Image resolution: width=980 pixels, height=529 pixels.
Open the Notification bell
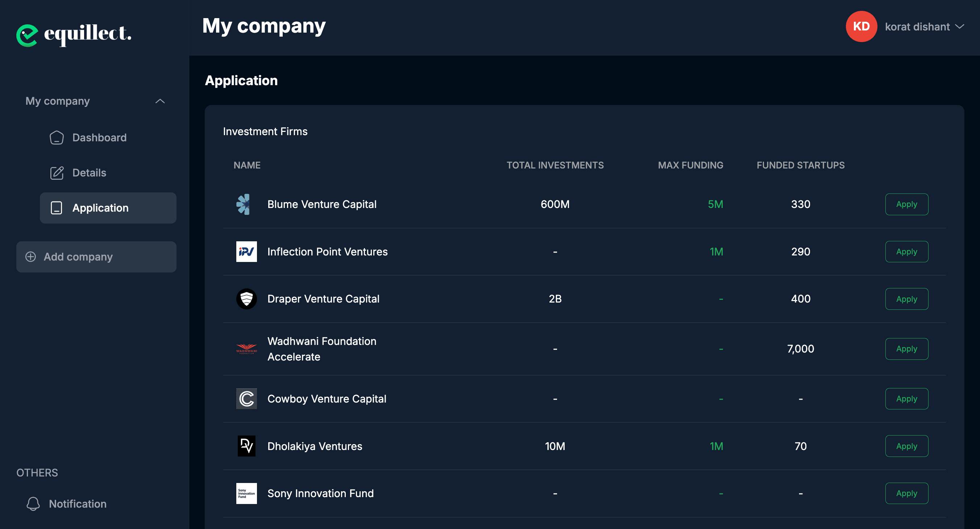pos(33,504)
